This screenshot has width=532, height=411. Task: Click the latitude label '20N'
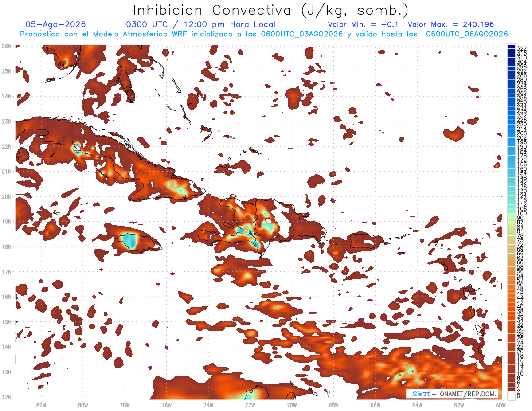click(x=6, y=196)
